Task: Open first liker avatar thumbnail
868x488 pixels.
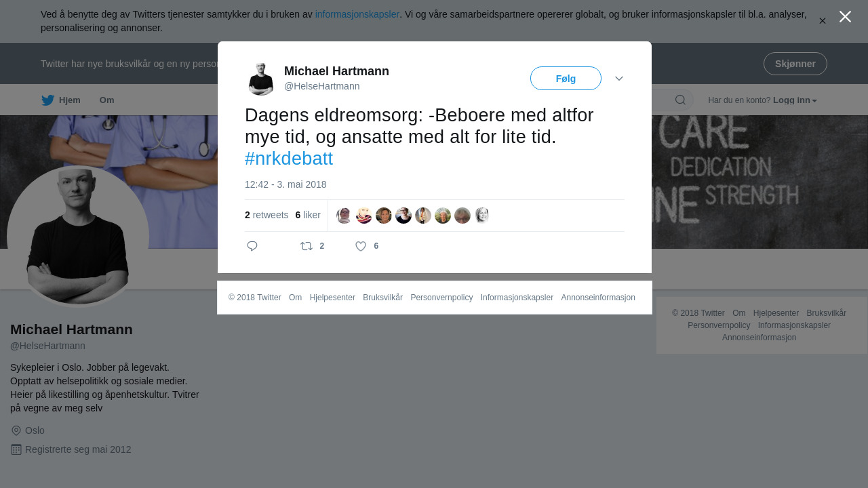Action: click(344, 216)
